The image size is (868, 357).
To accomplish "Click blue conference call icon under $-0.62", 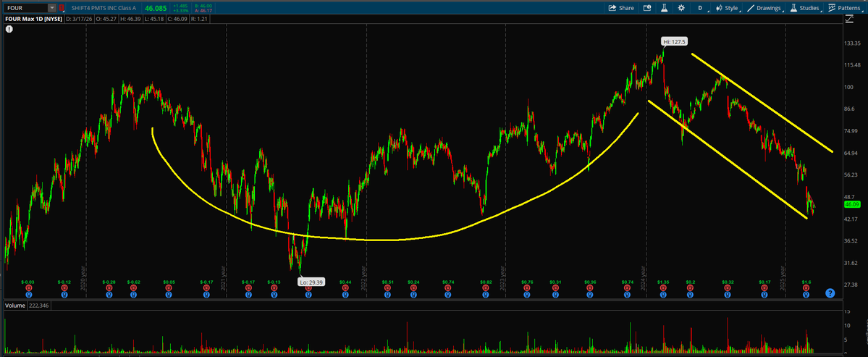I will pos(133,295).
